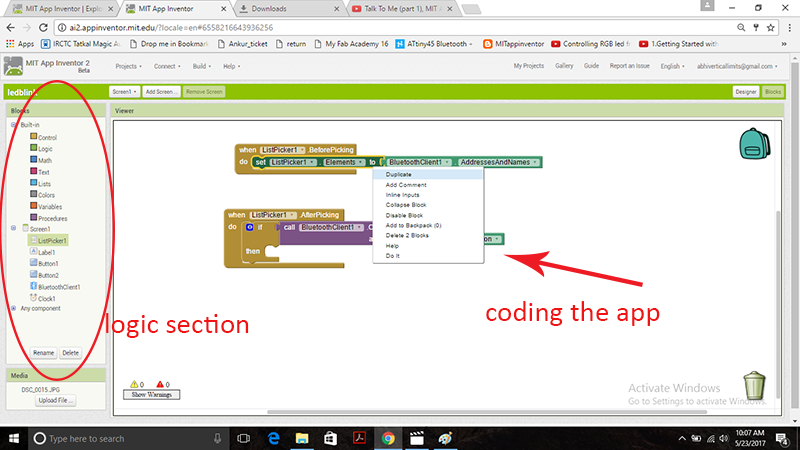This screenshot has width=800, height=450.
Task: Open Chrome from the Windows taskbar
Action: click(388, 438)
